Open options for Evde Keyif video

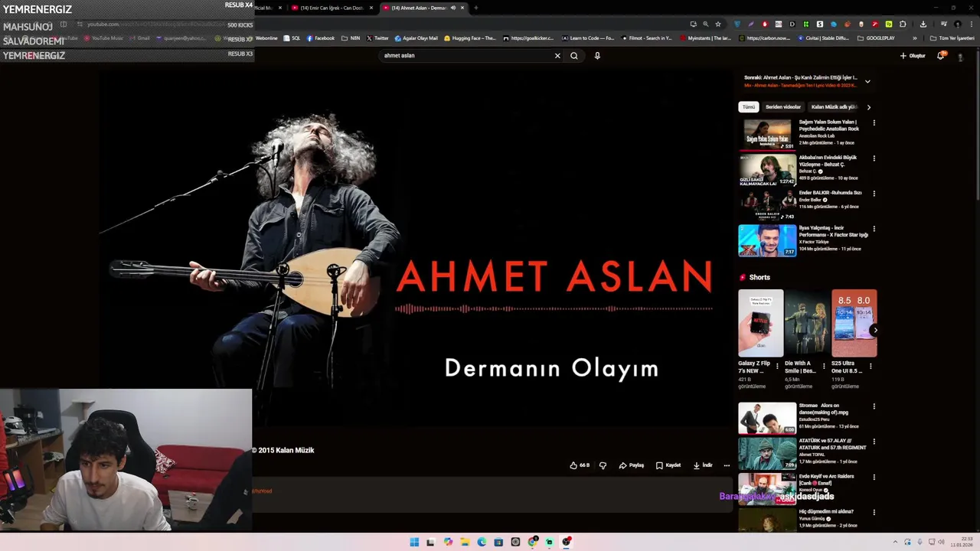tap(874, 477)
